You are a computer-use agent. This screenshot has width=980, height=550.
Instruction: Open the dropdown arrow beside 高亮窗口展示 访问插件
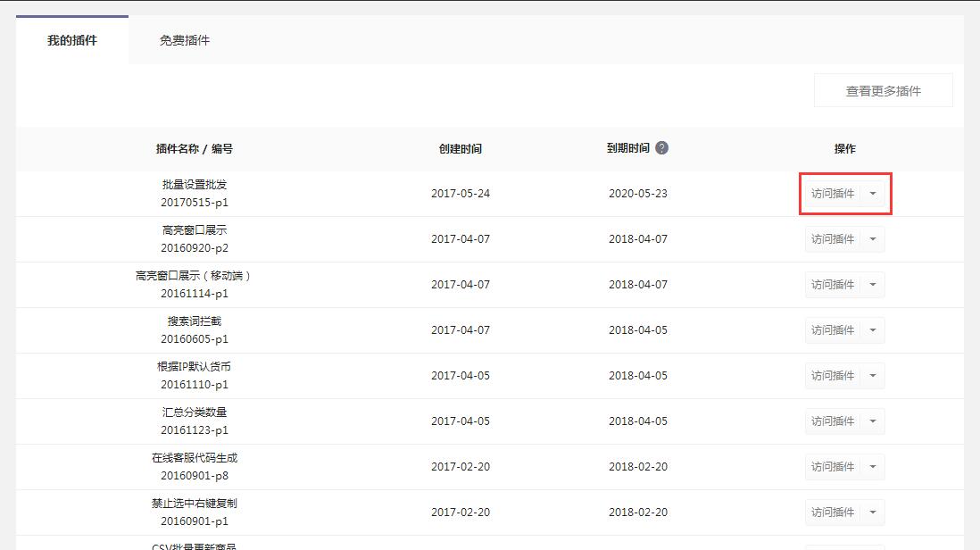(873, 238)
